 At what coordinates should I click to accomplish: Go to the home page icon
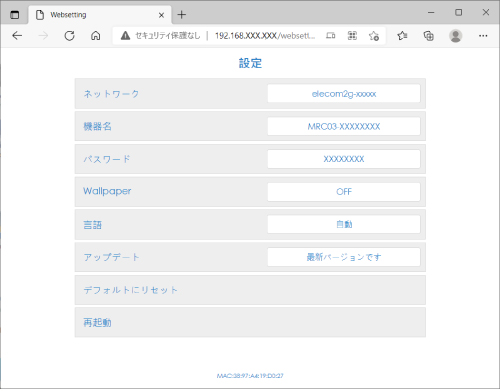click(x=96, y=35)
